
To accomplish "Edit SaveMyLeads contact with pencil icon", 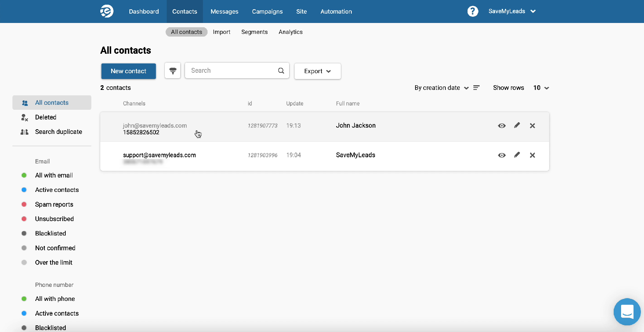I will tap(517, 155).
